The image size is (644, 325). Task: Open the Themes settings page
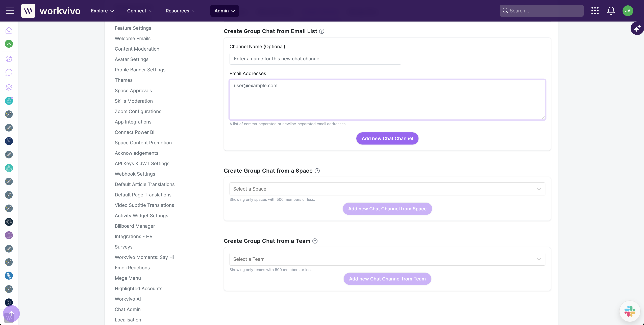[x=123, y=80]
